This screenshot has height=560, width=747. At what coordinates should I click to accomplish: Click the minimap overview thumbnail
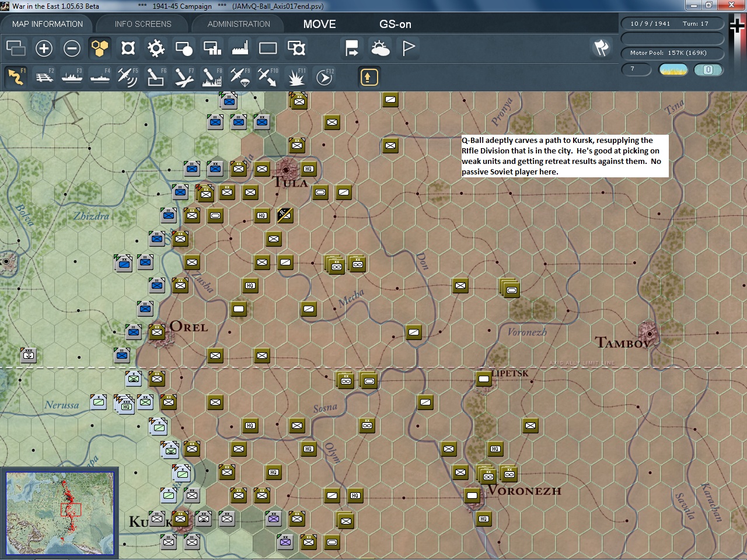[60, 513]
